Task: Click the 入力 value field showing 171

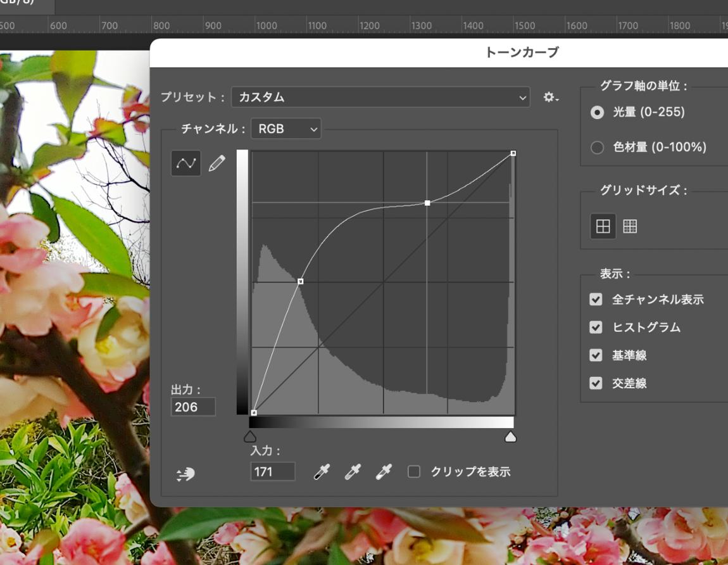Action: [x=273, y=472]
